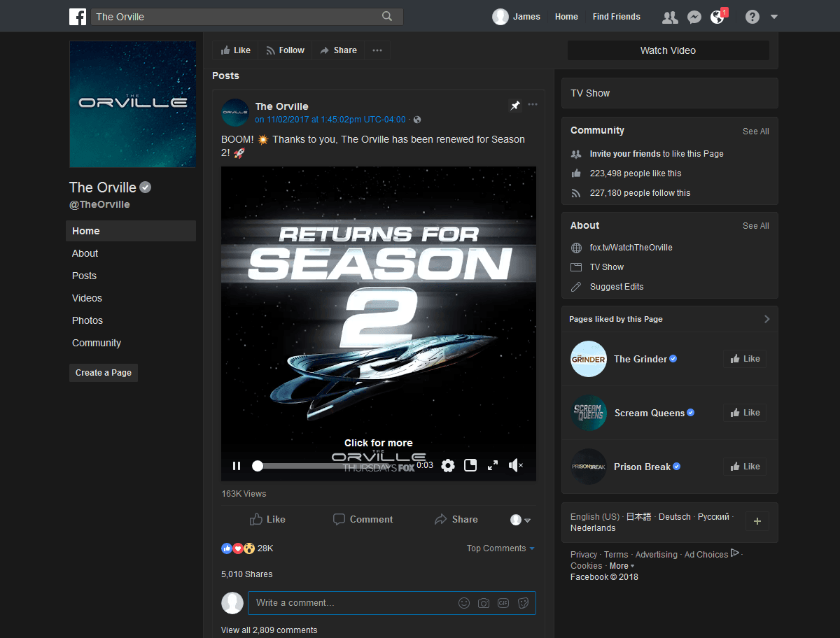
Task: Pause the Season 2 video
Action: pyautogui.click(x=237, y=465)
